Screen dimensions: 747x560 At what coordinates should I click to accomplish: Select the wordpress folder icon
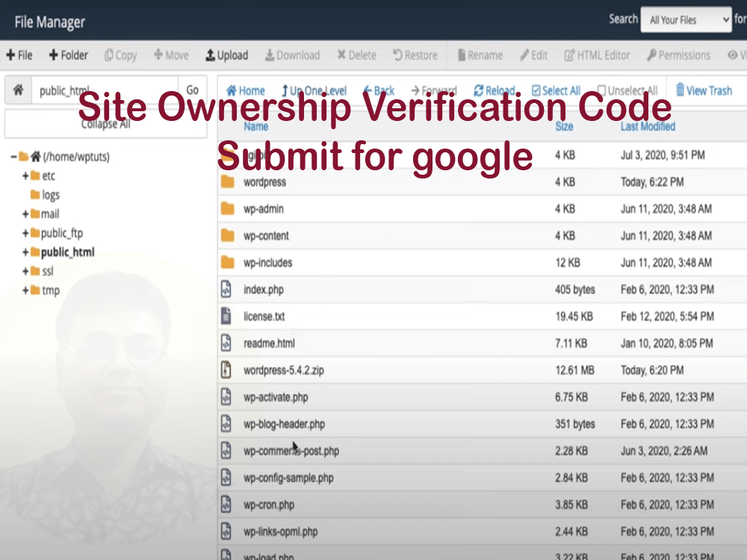(228, 182)
